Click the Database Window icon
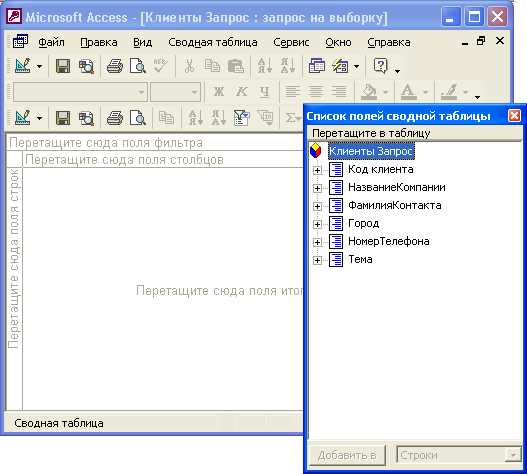This screenshot has width=527, height=474. pyautogui.click(x=317, y=66)
